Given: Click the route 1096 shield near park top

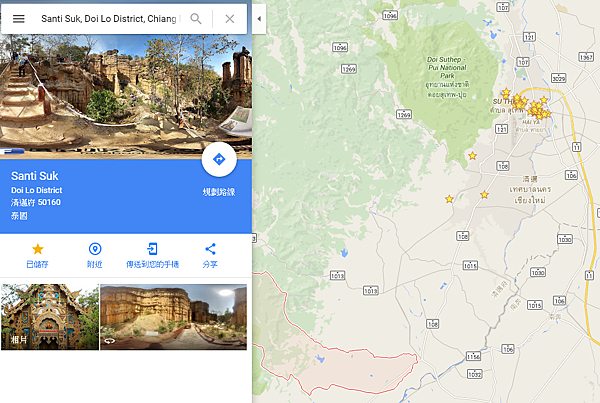Looking at the screenshot, I should pos(390,16).
